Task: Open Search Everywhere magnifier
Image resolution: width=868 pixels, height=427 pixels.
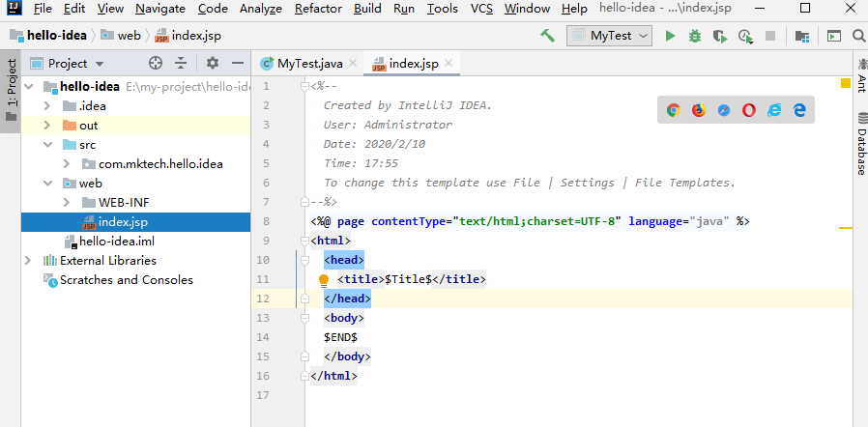Action: pyautogui.click(x=859, y=36)
